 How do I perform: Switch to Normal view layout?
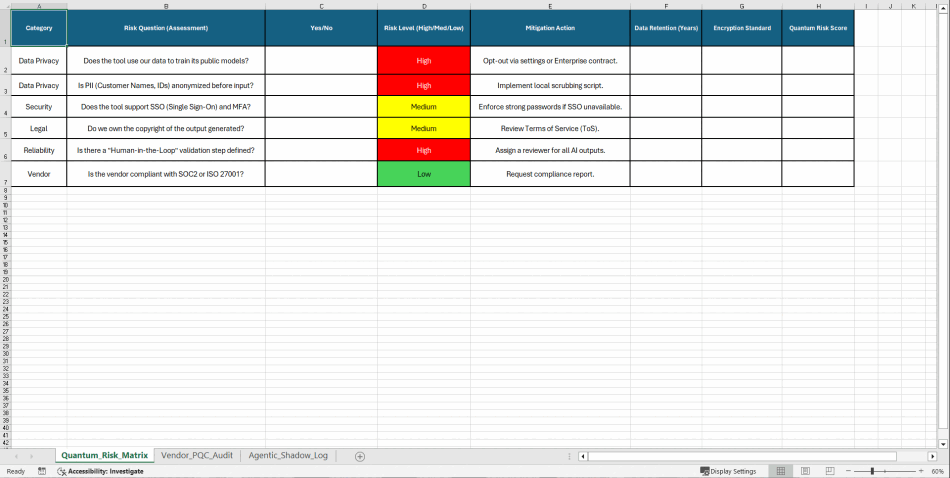click(x=780, y=471)
